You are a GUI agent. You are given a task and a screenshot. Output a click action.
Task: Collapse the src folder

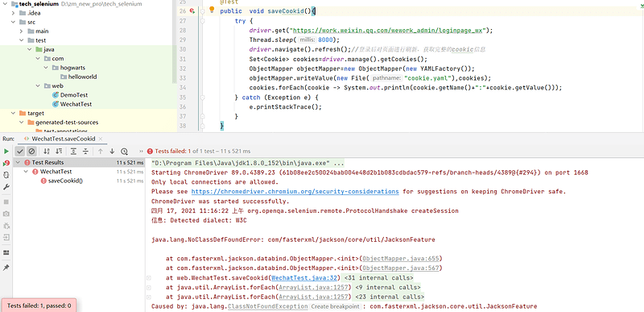point(13,22)
